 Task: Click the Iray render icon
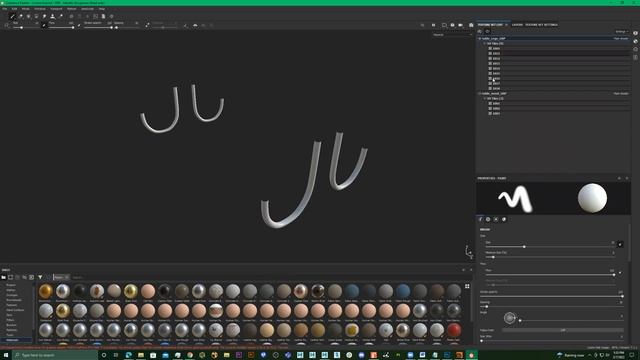tap(471, 25)
